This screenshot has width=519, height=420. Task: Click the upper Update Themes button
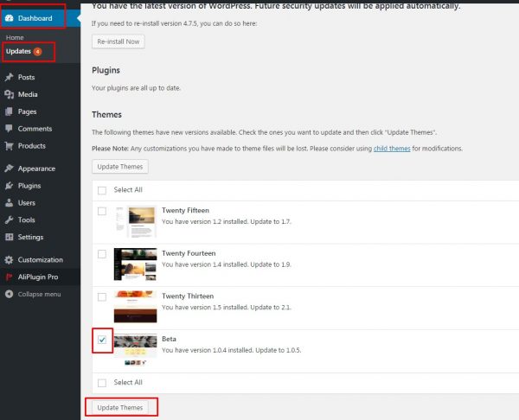[x=120, y=167]
